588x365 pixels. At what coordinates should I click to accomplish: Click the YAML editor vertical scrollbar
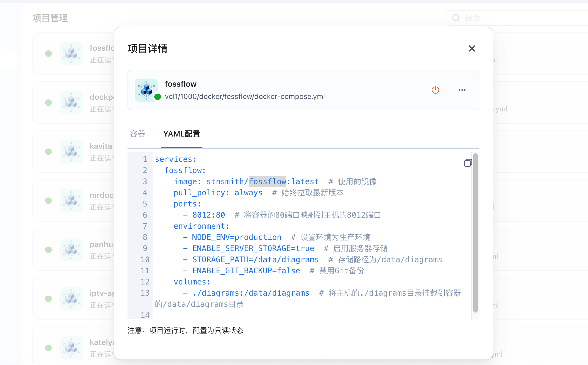(x=475, y=233)
